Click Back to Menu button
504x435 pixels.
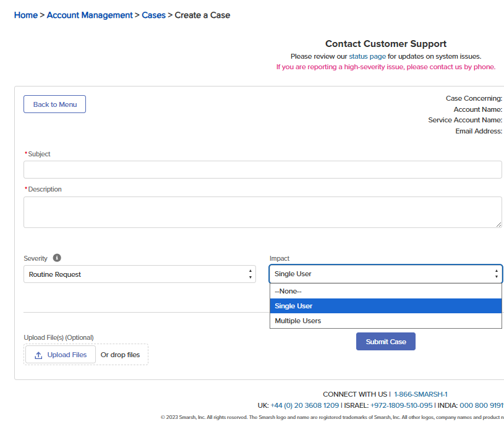click(54, 104)
